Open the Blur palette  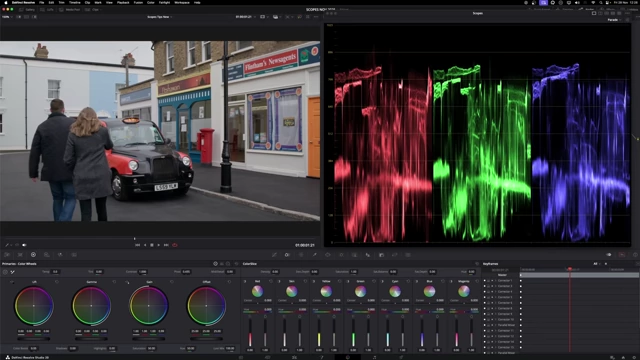tap(368, 255)
